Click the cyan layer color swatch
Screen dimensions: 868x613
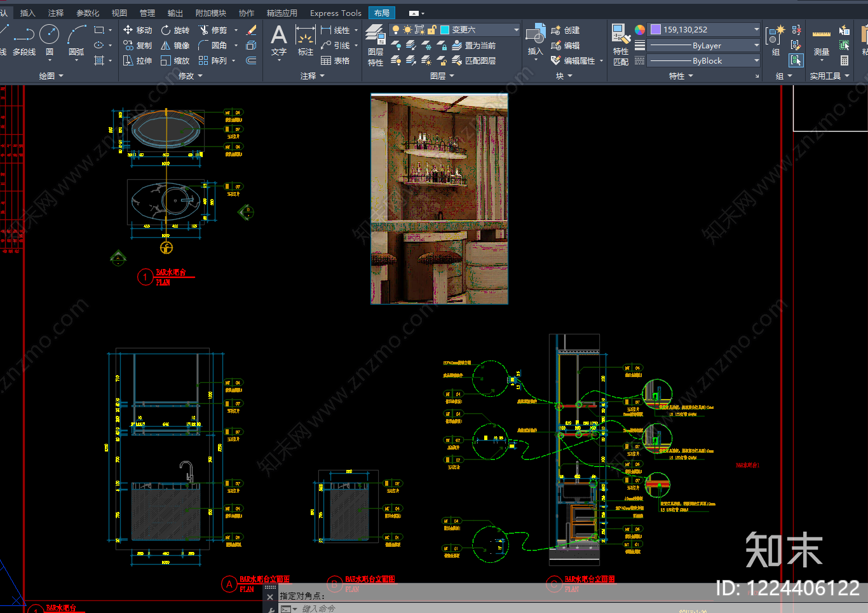pyautogui.click(x=445, y=30)
